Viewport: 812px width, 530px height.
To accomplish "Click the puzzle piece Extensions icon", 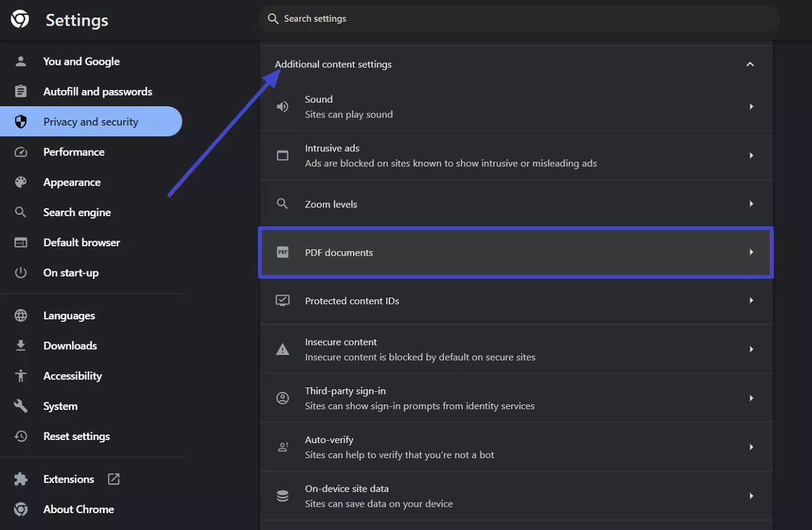I will [21, 479].
